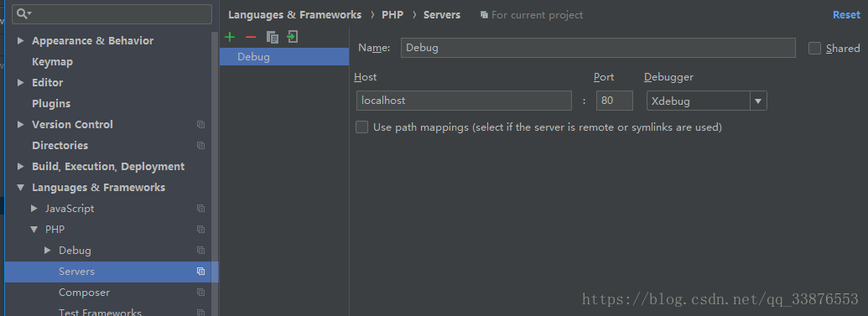Expand Appearance & Behavior section
The image size is (868, 316).
pos(21,40)
